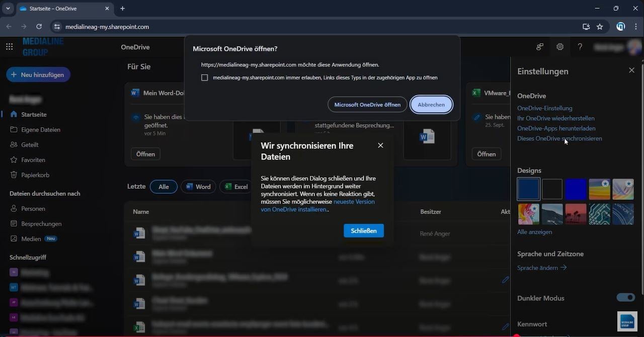644x337 pixels.
Task: Select the palm trees design thumbnail
Action: [576, 214]
